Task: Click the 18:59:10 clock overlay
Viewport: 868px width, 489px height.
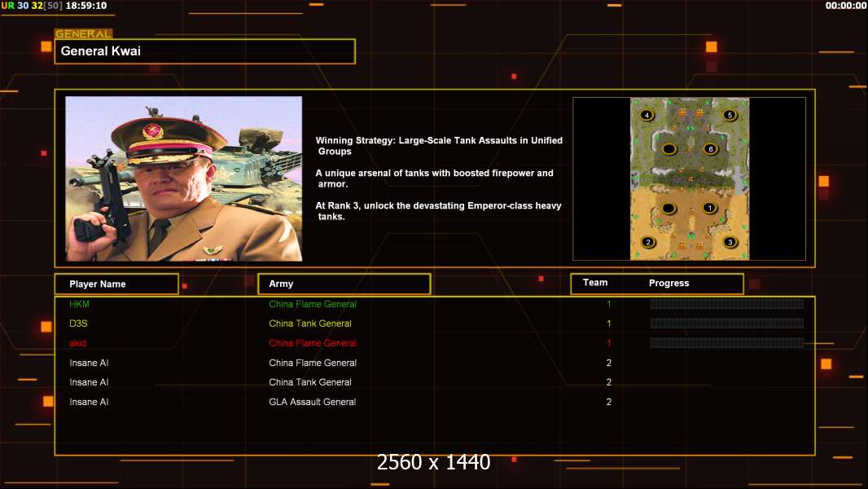Action: 86,6
